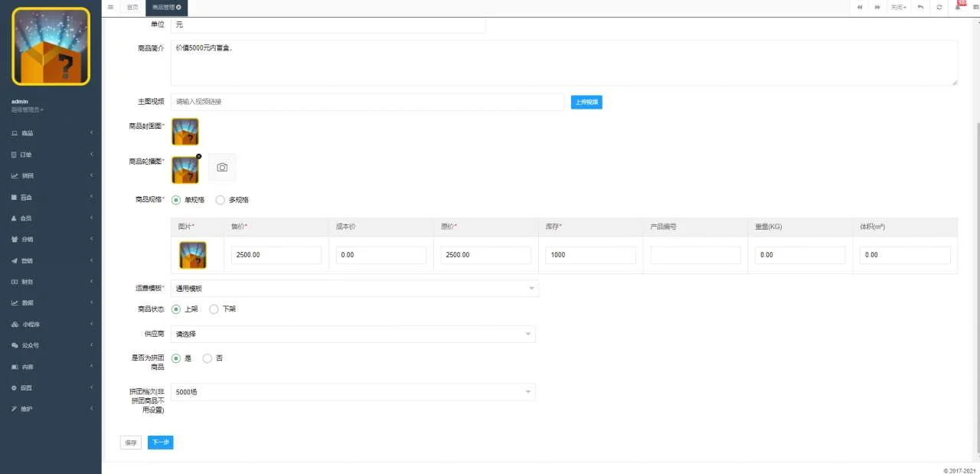Click the product cover image thumbnail

[185, 132]
